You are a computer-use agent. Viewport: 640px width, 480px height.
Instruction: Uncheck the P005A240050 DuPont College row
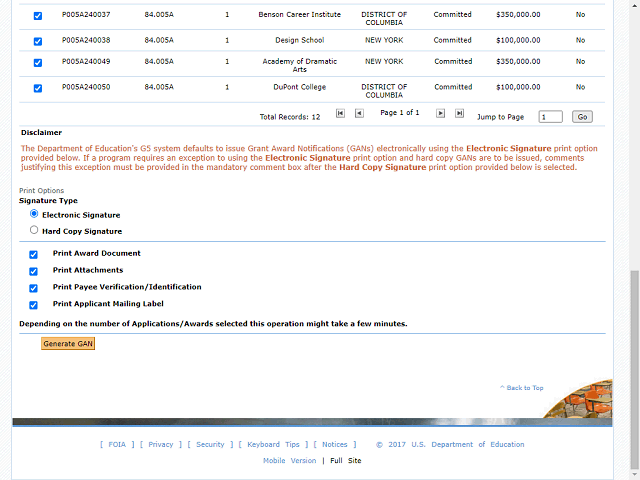[x=38, y=89]
